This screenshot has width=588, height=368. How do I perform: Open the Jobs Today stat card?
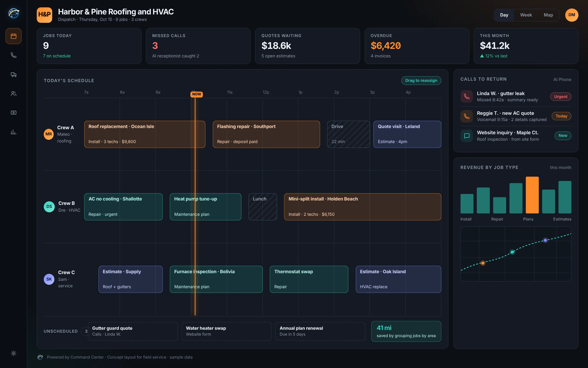tap(89, 46)
